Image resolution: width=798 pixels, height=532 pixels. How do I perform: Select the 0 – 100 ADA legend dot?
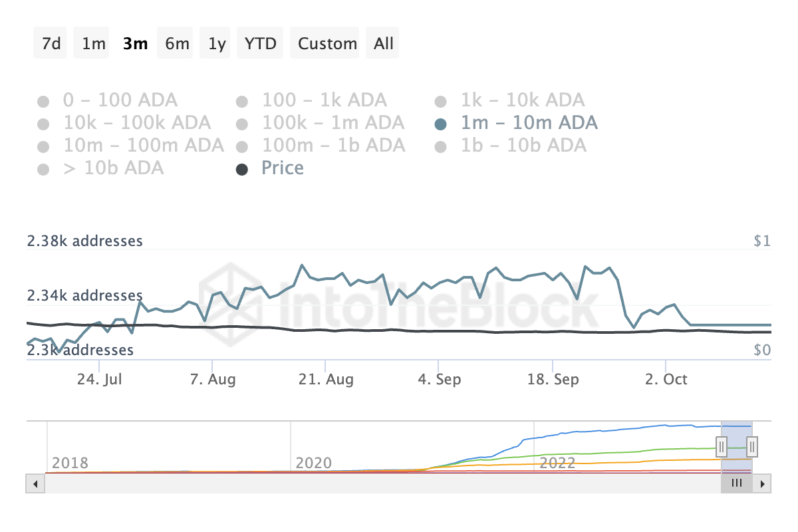43,100
